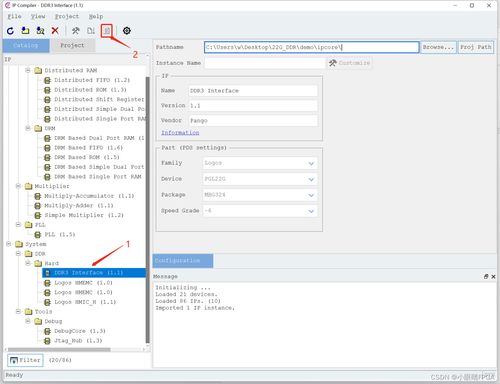Click the vertical scrollbar of the IP tree
Image resolution: width=500 pixels, height=384 pixels.
pyautogui.click(x=148, y=210)
